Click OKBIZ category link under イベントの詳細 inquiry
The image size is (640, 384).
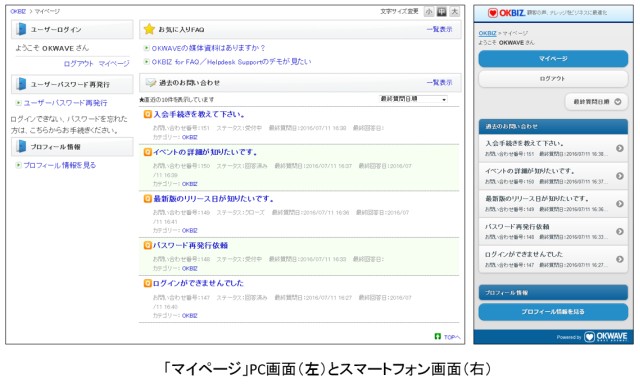point(189,184)
